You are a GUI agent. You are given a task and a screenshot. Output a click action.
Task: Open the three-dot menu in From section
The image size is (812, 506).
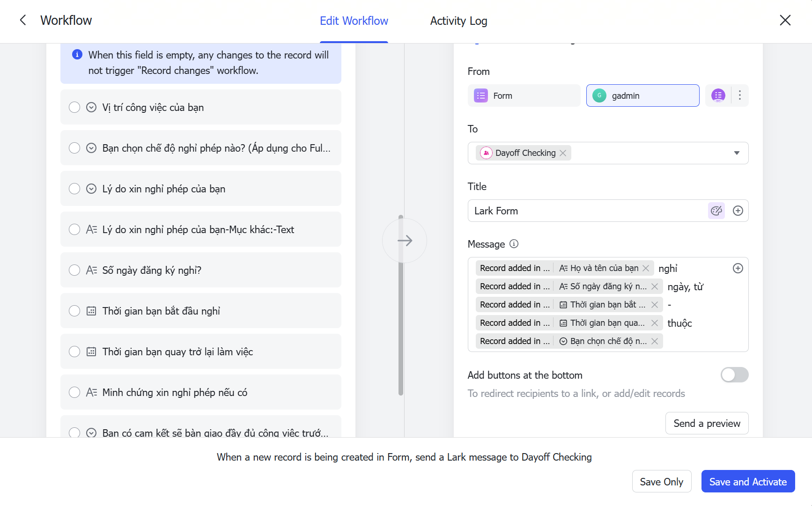739,95
